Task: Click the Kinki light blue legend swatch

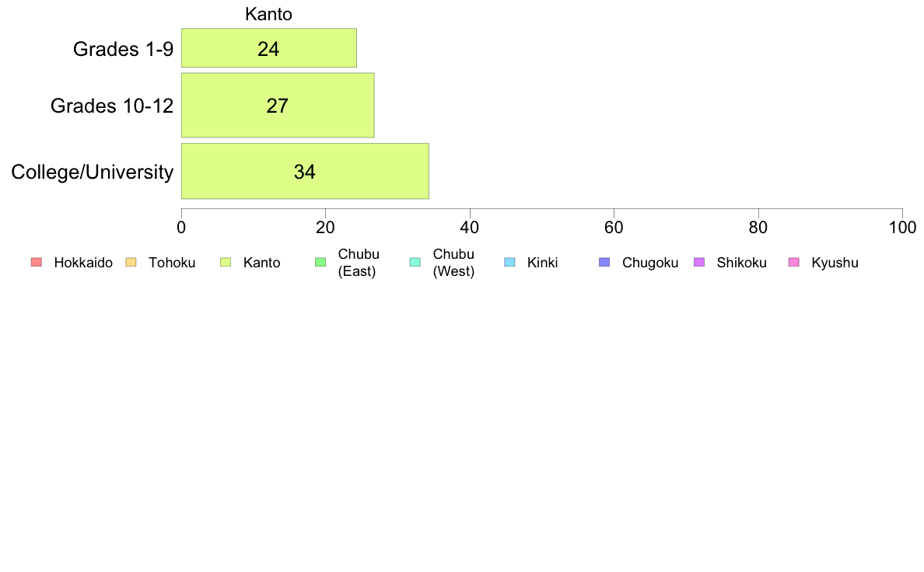Action: click(x=509, y=262)
